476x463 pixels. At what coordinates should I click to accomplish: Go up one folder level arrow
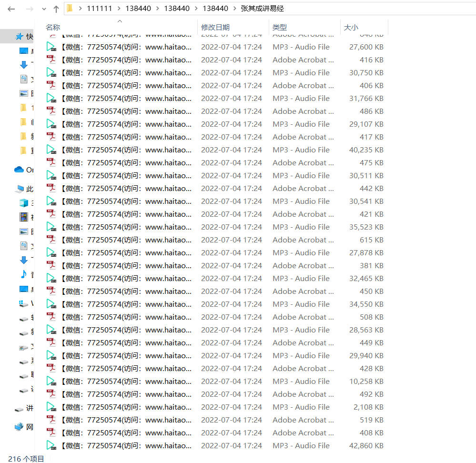tap(56, 9)
